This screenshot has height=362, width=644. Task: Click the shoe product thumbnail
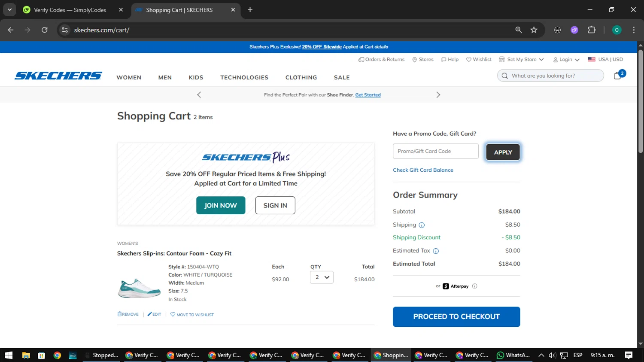click(x=139, y=288)
